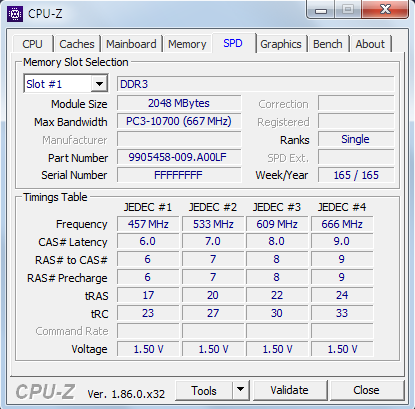The width and height of the screenshot is (415, 409).
Task: Select the SPD tab
Action: click(x=233, y=43)
